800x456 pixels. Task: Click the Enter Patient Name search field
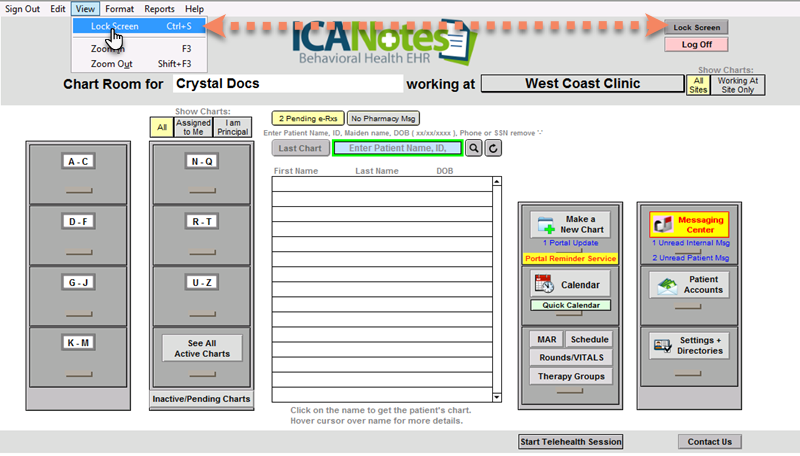pyautogui.click(x=397, y=148)
